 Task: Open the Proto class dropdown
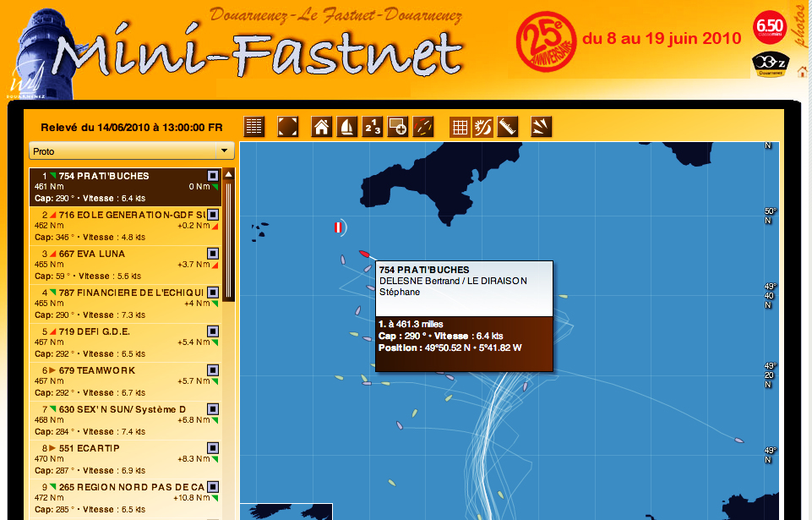[x=132, y=151]
